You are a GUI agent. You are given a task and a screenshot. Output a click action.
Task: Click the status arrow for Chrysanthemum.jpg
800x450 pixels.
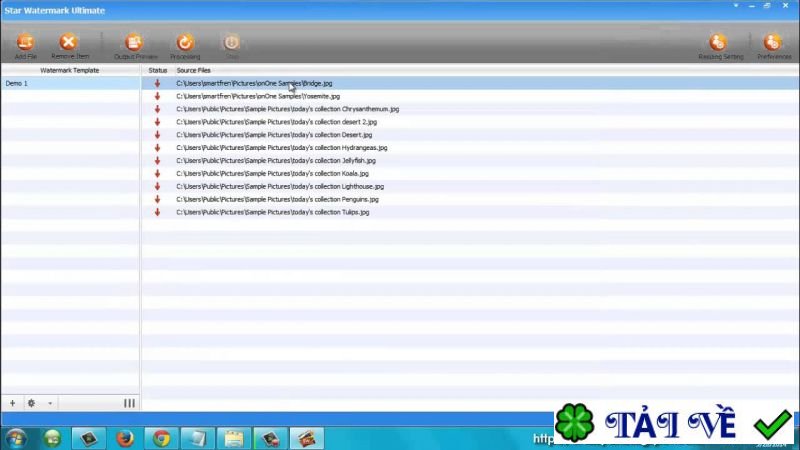click(x=157, y=109)
